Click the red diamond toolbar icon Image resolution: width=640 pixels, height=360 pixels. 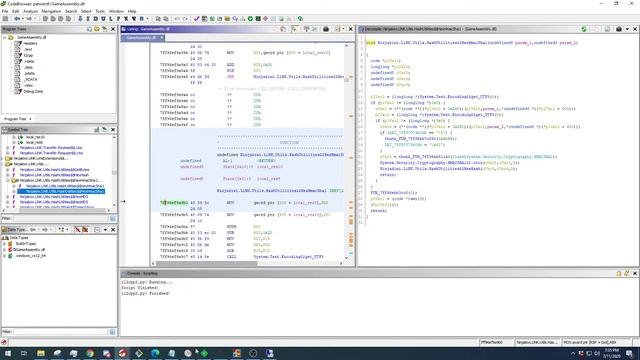(266, 19)
